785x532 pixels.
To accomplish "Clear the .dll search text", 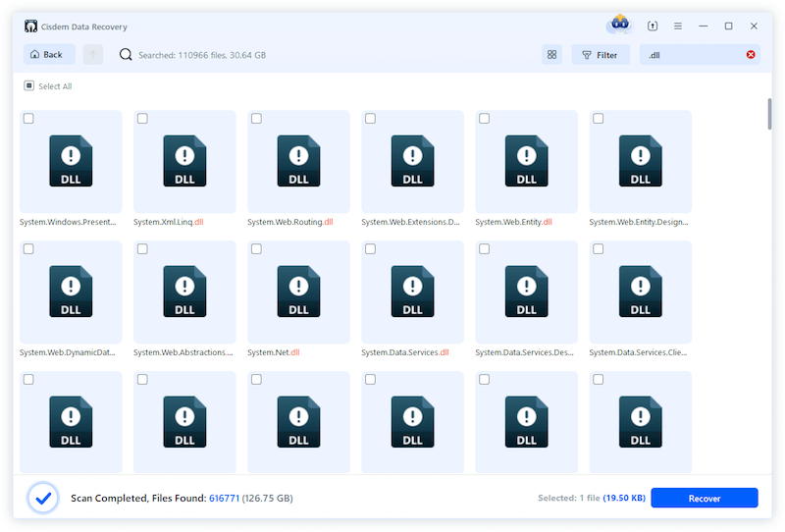I will click(x=751, y=55).
